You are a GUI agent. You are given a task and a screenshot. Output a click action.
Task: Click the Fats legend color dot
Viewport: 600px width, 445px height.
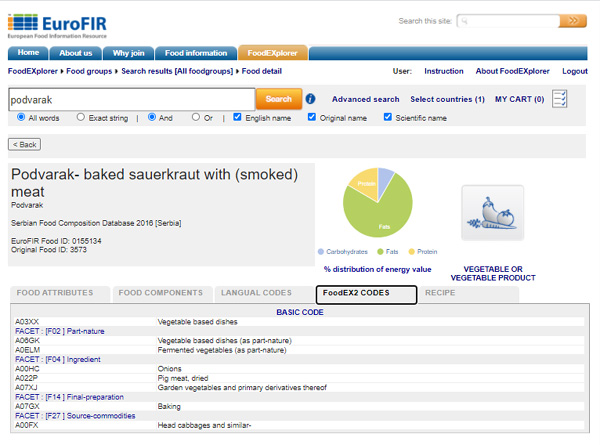(x=380, y=251)
